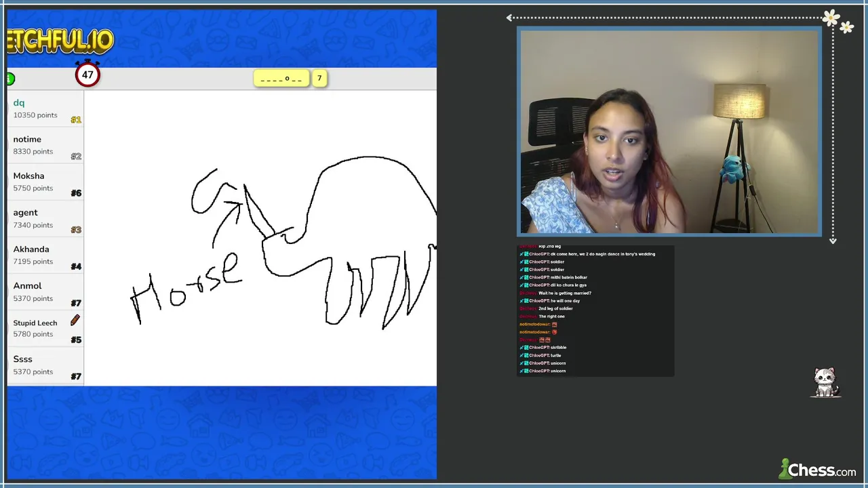868x488 pixels.
Task: Click the 7340 points score
Action: 33,225
